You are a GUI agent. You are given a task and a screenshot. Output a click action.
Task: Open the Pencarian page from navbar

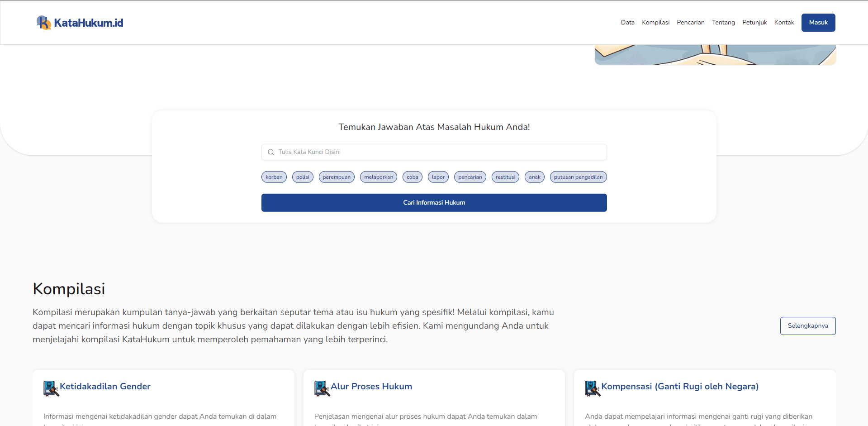[690, 23]
